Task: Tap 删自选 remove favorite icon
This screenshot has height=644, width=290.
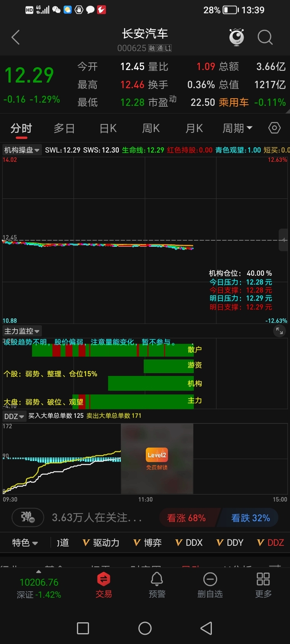Action: (x=210, y=585)
